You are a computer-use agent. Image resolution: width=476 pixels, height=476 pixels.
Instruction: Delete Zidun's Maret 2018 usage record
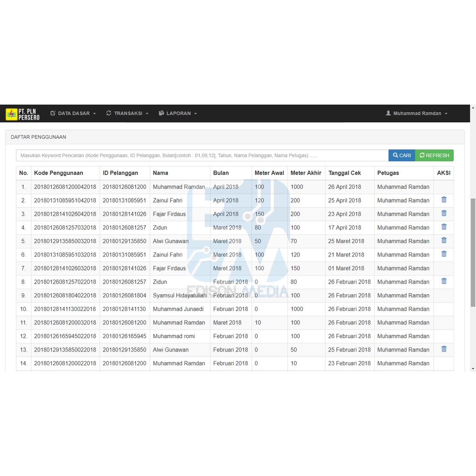click(443, 227)
